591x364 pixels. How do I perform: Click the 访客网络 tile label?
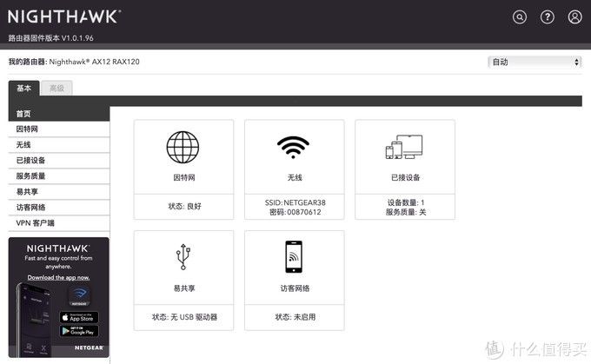pos(295,288)
